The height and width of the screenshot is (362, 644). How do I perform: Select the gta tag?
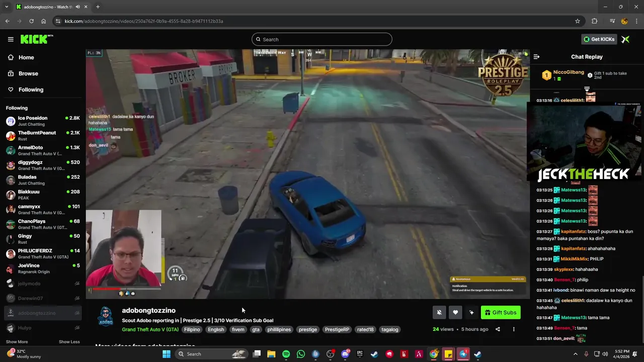tap(256, 329)
